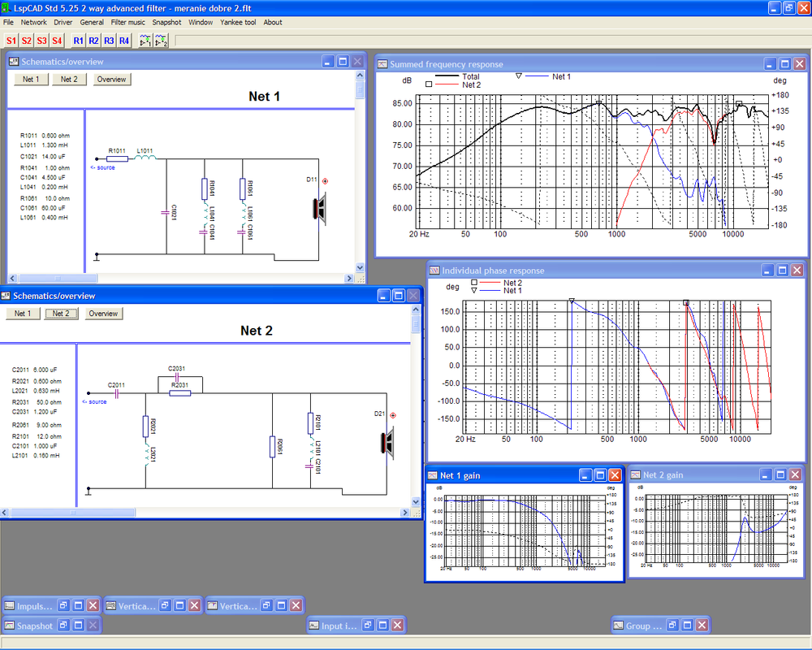Restore the minimized Impuls... window

coord(63,605)
